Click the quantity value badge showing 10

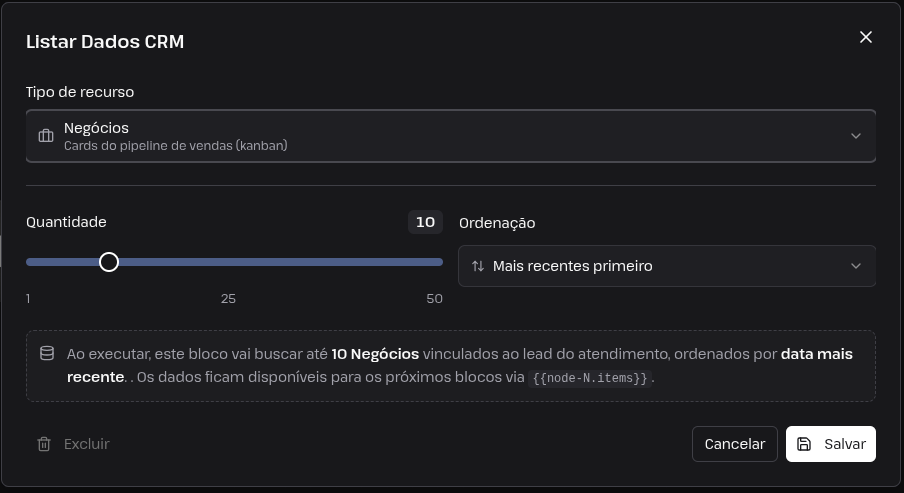[425, 222]
